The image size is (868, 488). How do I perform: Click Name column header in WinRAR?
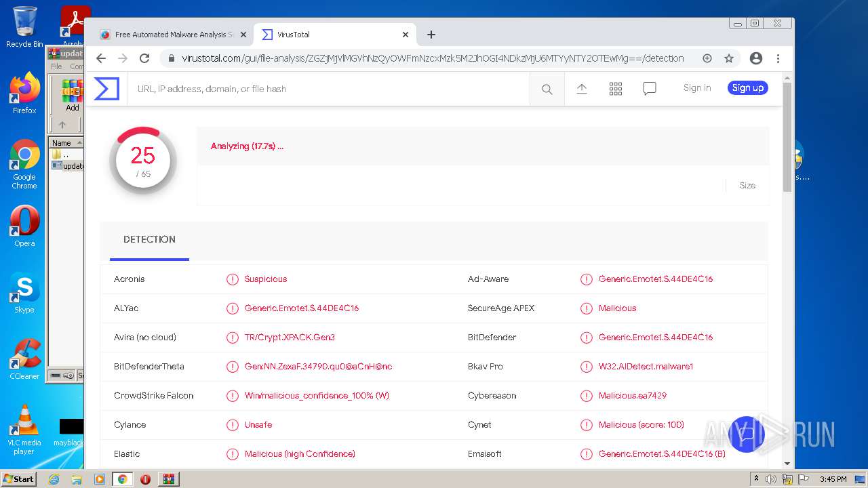(x=66, y=143)
